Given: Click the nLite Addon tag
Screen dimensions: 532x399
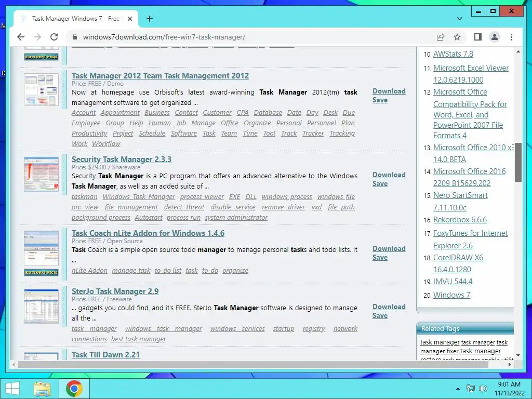Looking at the screenshot, I should coord(89,270).
